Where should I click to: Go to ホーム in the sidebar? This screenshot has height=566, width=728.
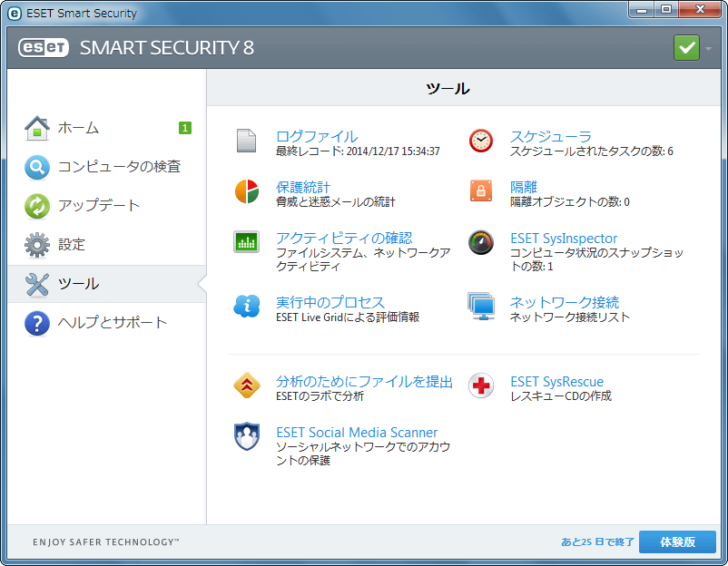[107, 128]
